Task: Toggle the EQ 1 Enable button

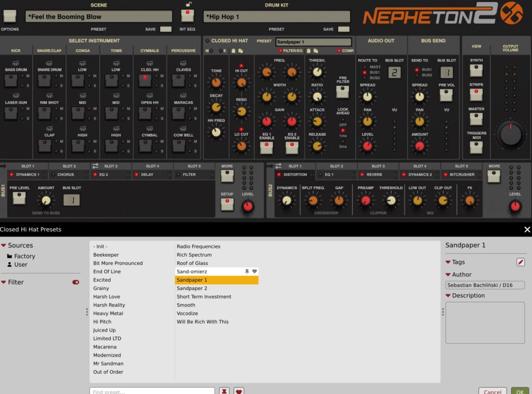Action: (267, 148)
